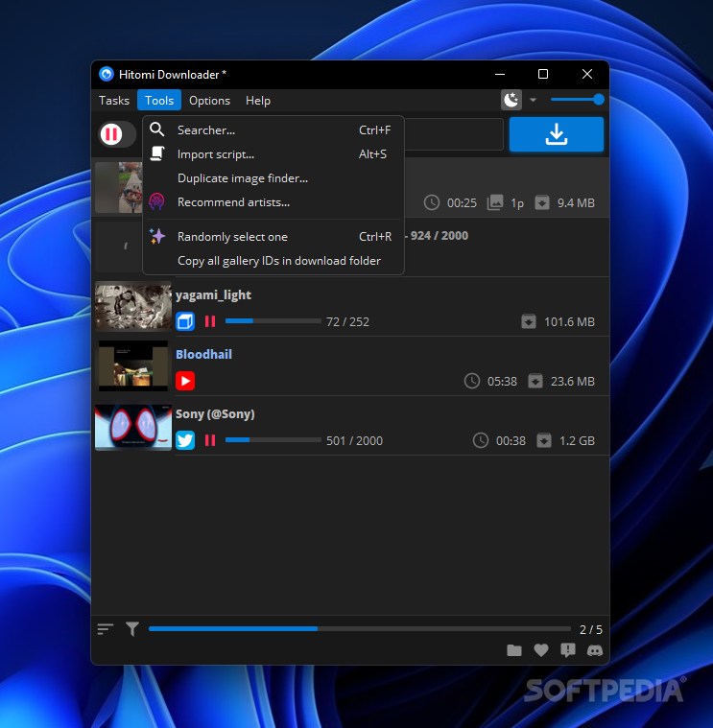Screen dimensions: 713x728
Task: Choose Searcher... from Tools menu
Action: click(x=273, y=130)
